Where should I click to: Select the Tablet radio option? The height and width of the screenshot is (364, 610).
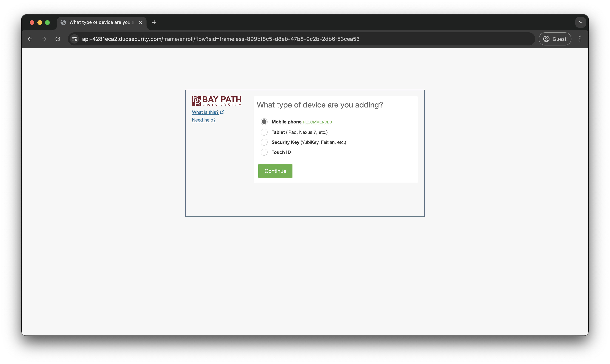tap(264, 132)
